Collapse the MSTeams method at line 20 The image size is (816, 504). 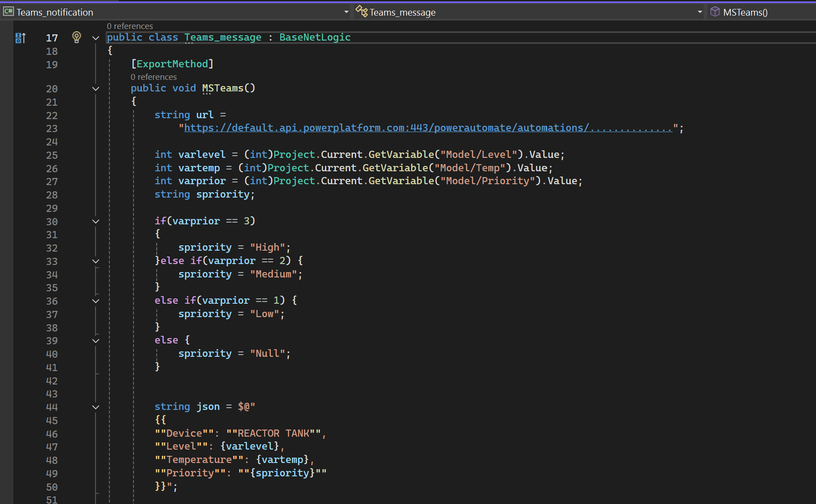[x=96, y=89]
